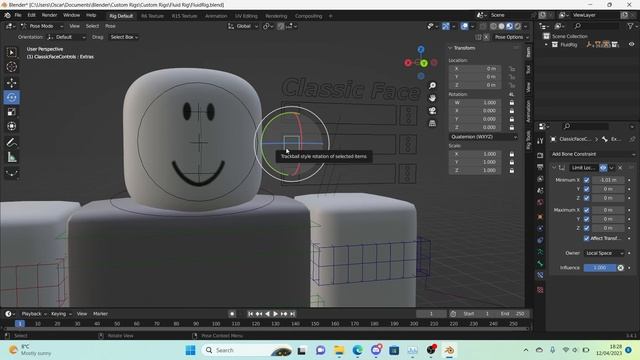Viewport: 640px width, 360px height.
Task: Toggle Limit Location constraint visibility eye
Action: 603,168
